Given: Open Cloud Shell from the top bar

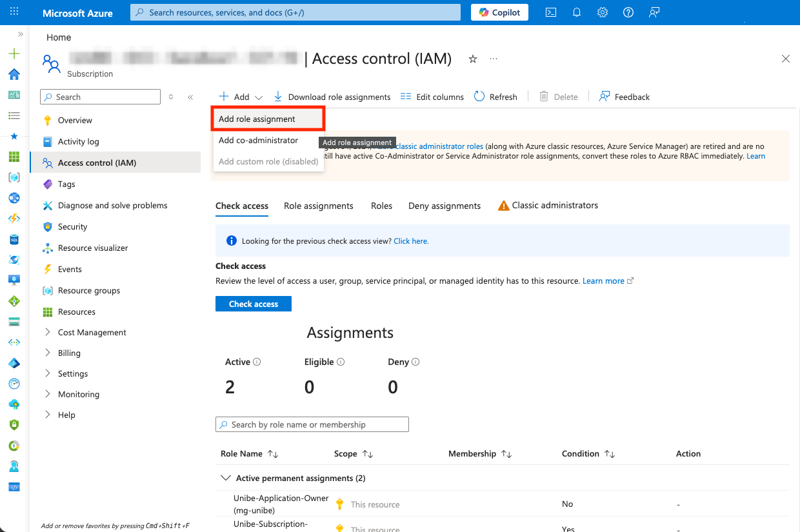Looking at the screenshot, I should (551, 12).
